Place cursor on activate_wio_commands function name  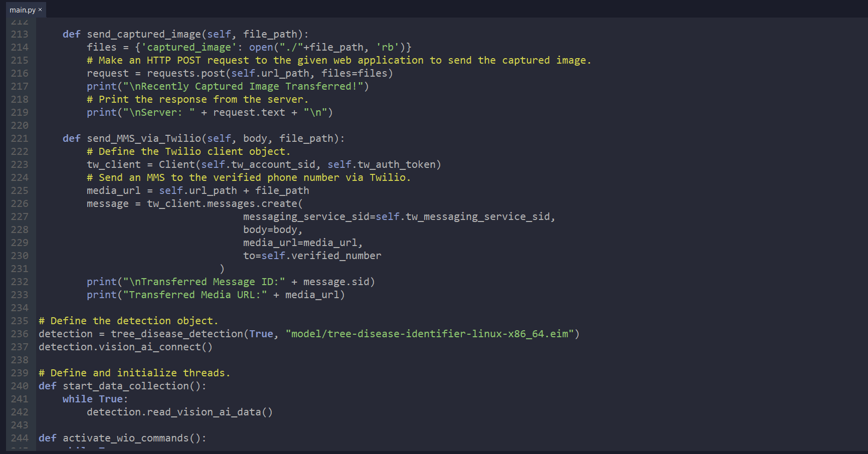pyautogui.click(x=125, y=438)
